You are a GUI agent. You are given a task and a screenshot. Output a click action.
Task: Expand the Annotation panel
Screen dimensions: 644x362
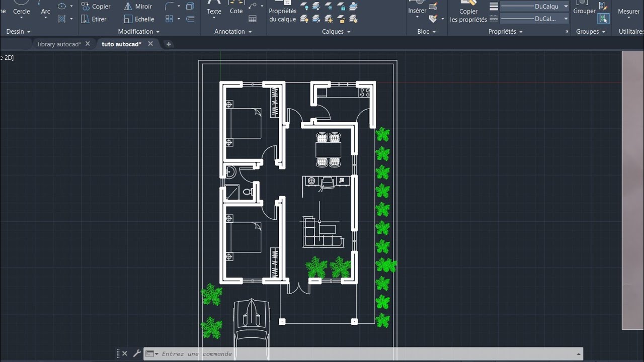(233, 31)
